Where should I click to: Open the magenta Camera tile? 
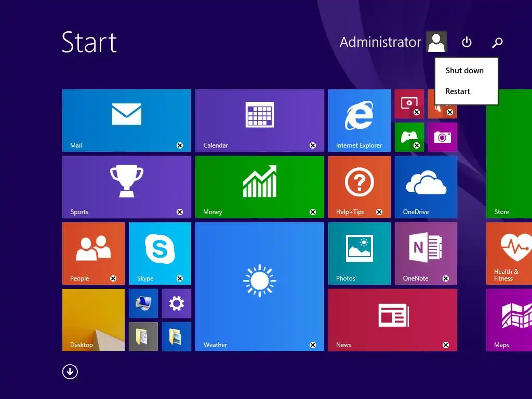(443, 137)
